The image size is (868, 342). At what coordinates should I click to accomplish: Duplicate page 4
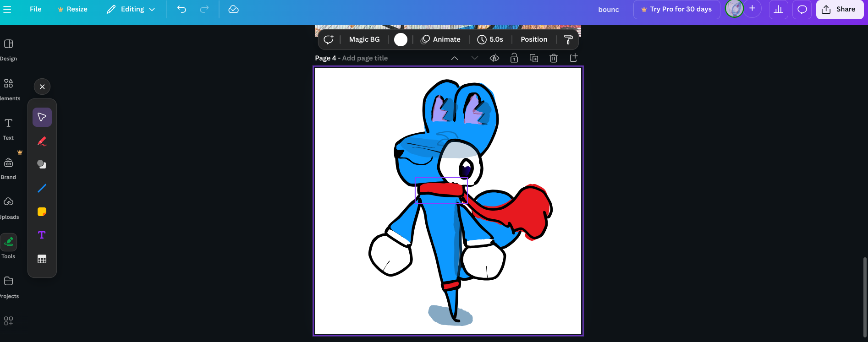pyautogui.click(x=534, y=58)
